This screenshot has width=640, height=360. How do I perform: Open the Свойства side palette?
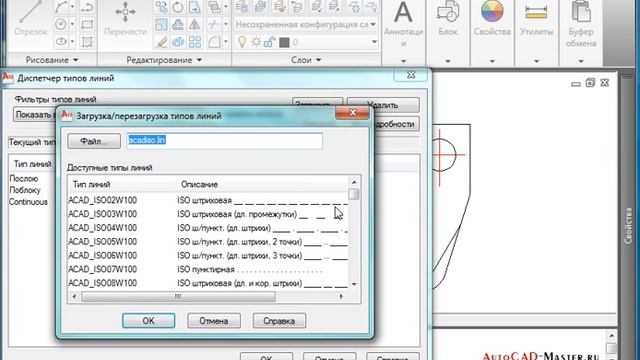point(628,225)
